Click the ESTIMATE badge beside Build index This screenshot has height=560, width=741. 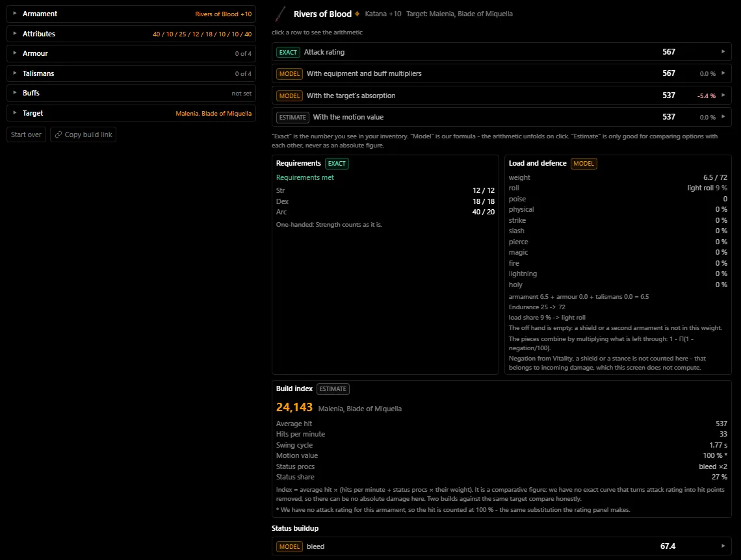[333, 389]
